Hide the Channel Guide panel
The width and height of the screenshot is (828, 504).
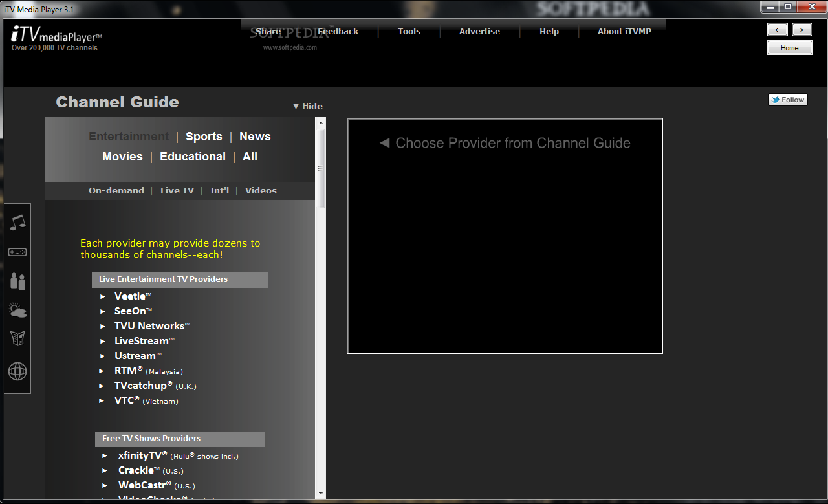coord(307,106)
